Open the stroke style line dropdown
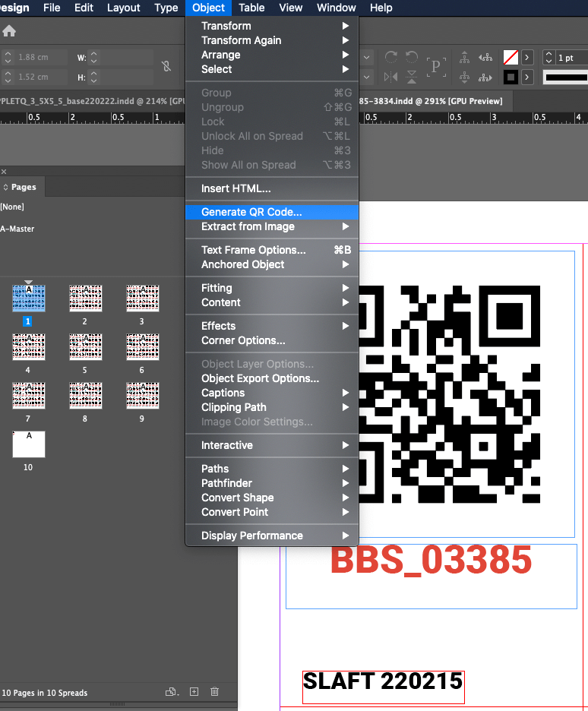The height and width of the screenshot is (711, 588). [565, 77]
